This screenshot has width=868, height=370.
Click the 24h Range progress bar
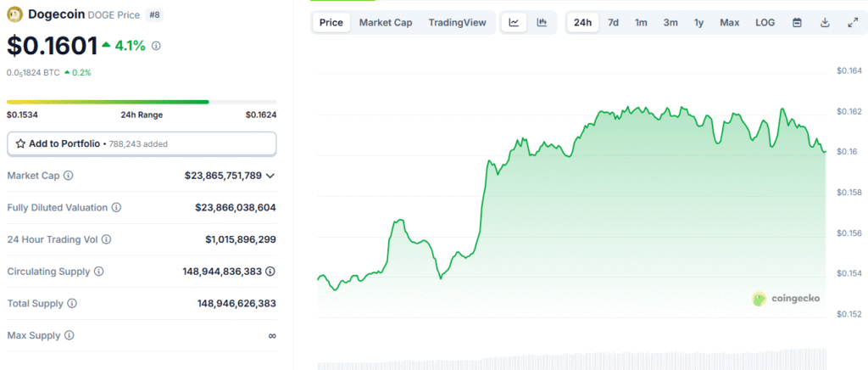click(142, 102)
